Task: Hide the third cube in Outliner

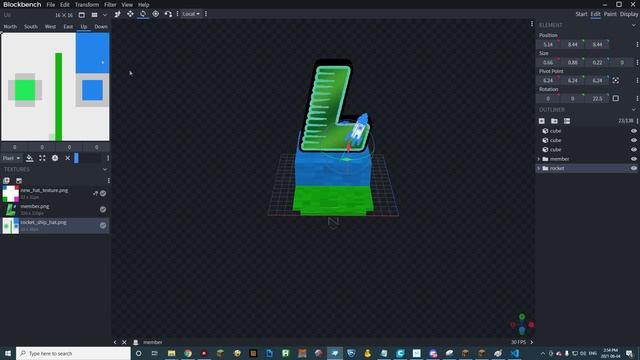Action: pyautogui.click(x=633, y=150)
